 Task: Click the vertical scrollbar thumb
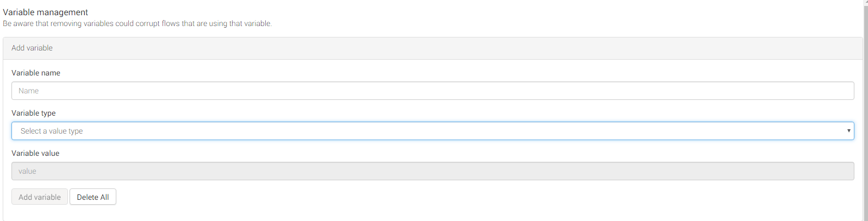tap(865, 109)
